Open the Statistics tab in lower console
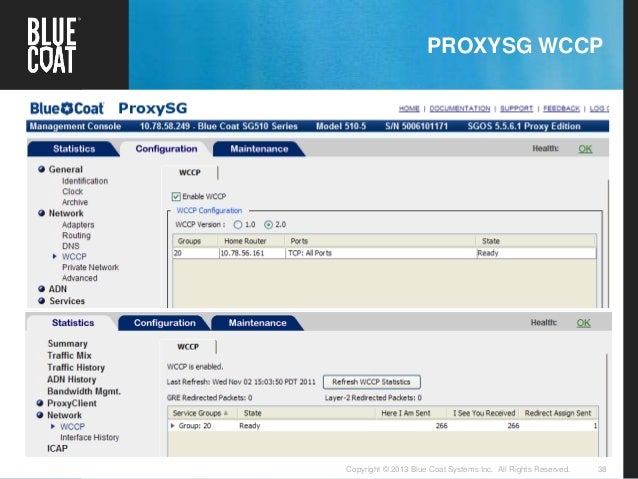This screenshot has width=638, height=479. 73,323
